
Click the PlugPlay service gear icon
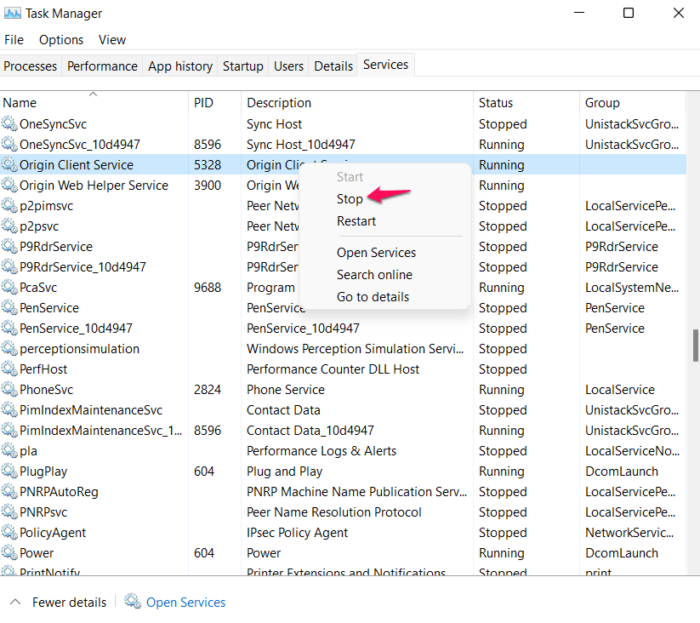point(10,471)
